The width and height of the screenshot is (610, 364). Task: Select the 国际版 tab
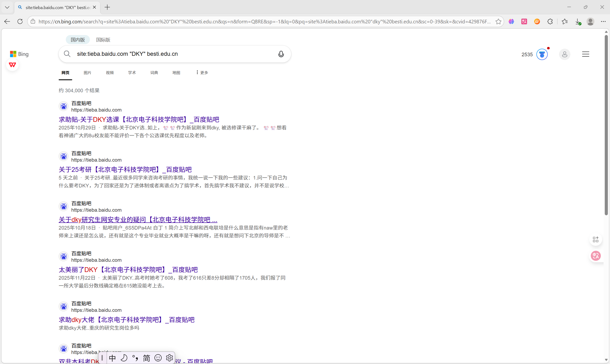(103, 40)
